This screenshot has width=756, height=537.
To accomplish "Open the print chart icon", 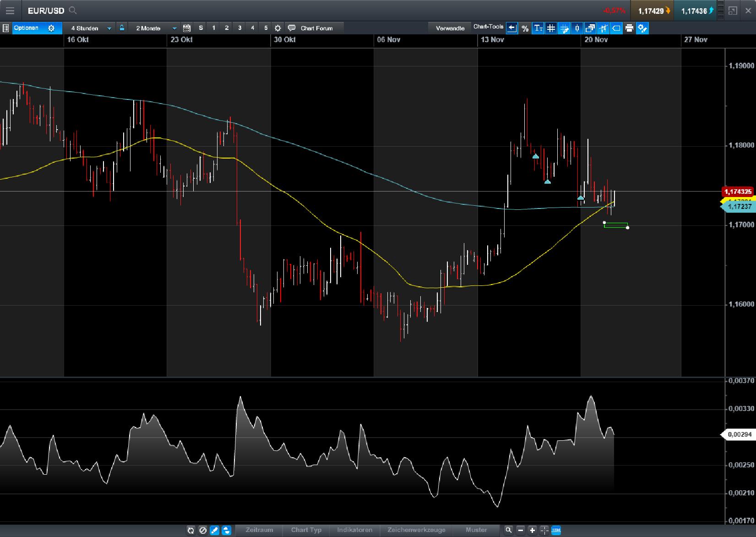I will pyautogui.click(x=630, y=28).
